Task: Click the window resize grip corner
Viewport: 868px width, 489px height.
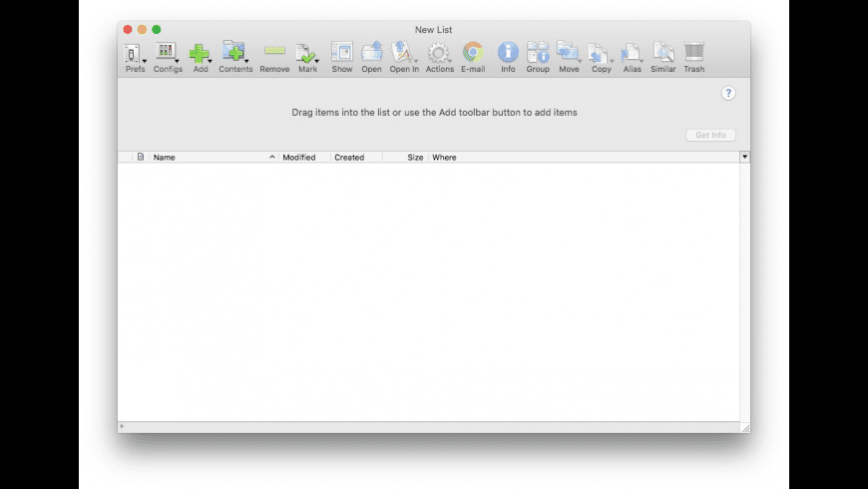Action: coord(745,427)
